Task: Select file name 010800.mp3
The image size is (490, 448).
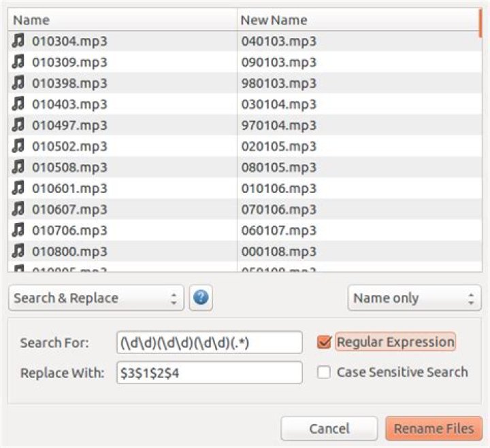Action: (69, 252)
